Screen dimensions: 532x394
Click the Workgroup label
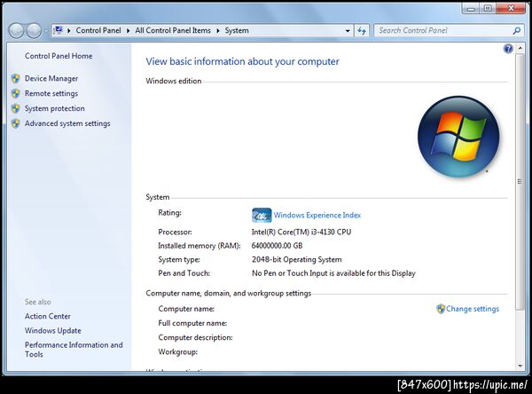point(178,351)
